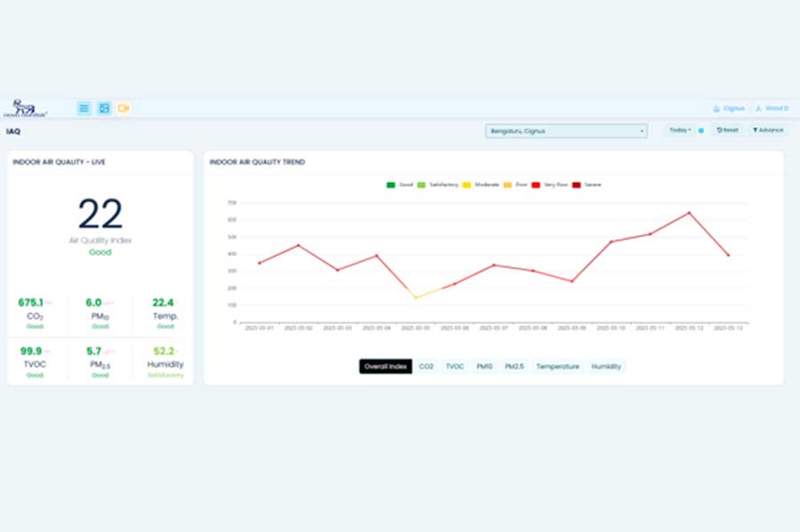Open the hamburger menu icon

(x=84, y=108)
